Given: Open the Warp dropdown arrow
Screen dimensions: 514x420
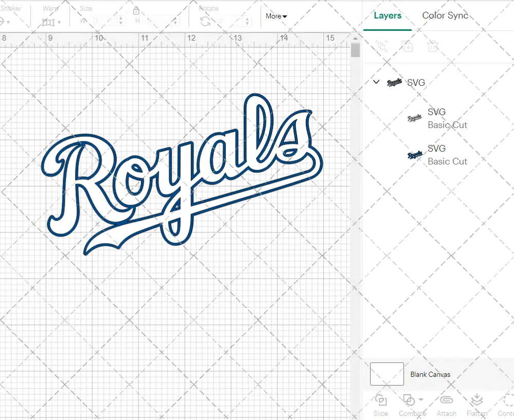Looking at the screenshot, I should [x=59, y=22].
